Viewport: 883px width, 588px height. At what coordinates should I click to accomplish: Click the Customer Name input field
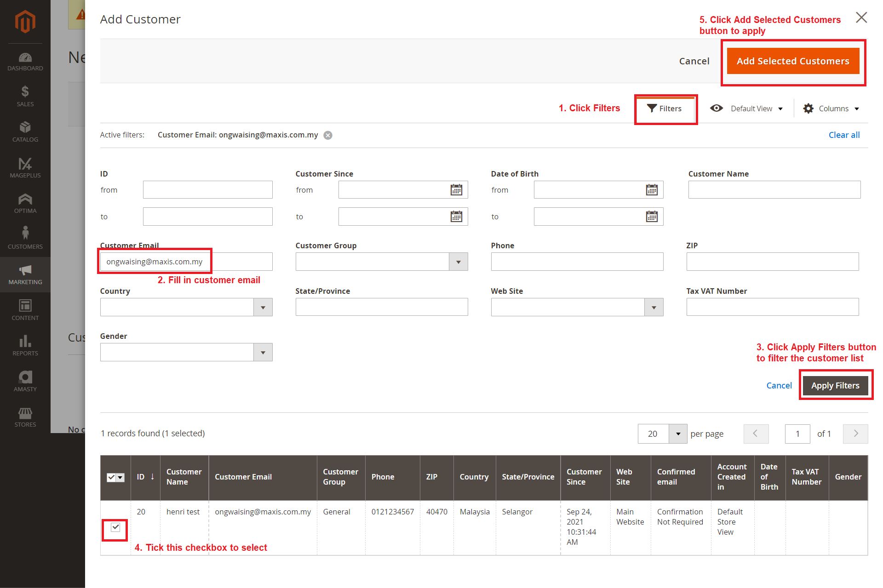(774, 190)
